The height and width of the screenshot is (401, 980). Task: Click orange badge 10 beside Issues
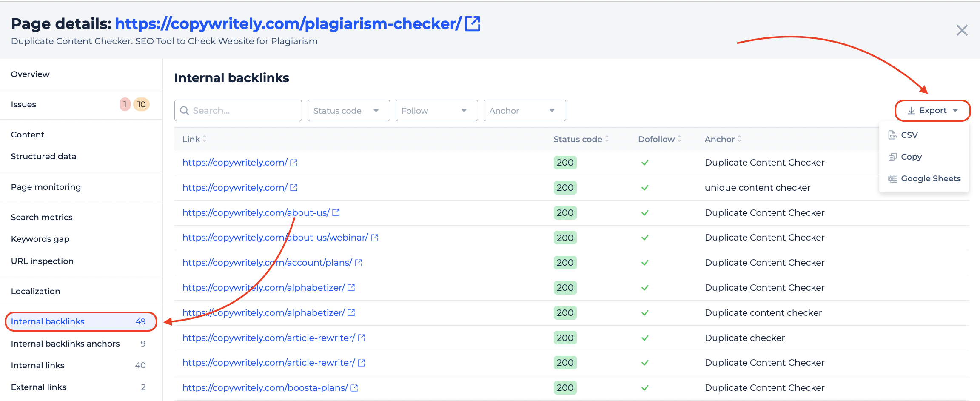[x=141, y=104]
